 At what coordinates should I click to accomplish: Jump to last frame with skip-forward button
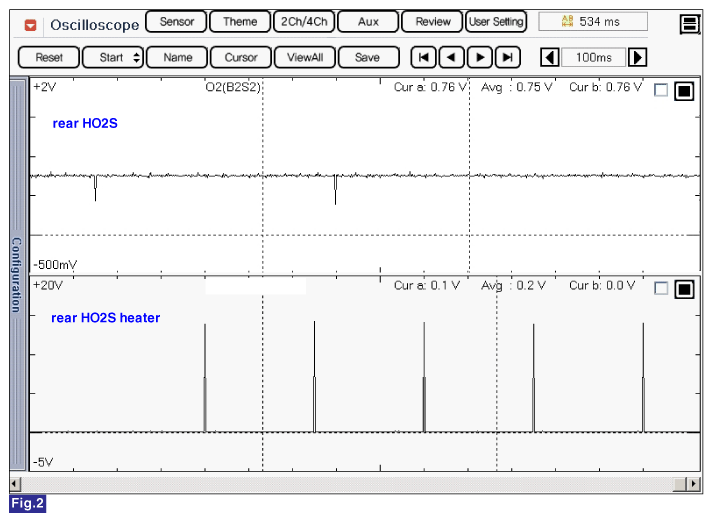(x=509, y=58)
